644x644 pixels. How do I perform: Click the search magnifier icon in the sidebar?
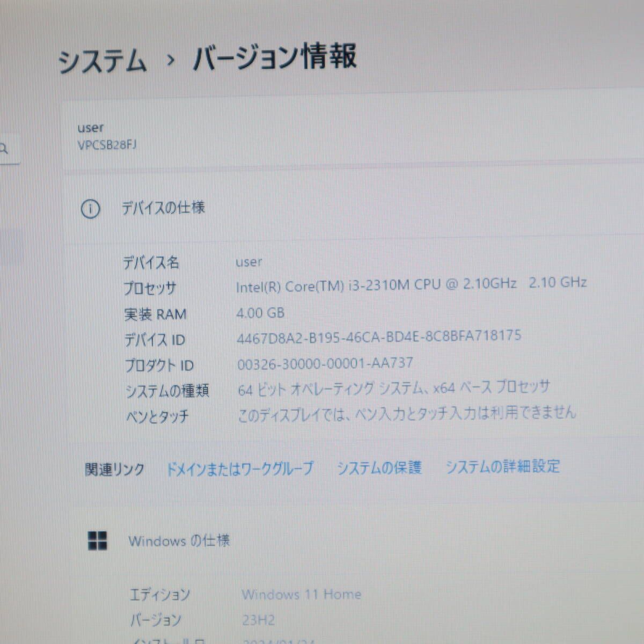[4, 149]
